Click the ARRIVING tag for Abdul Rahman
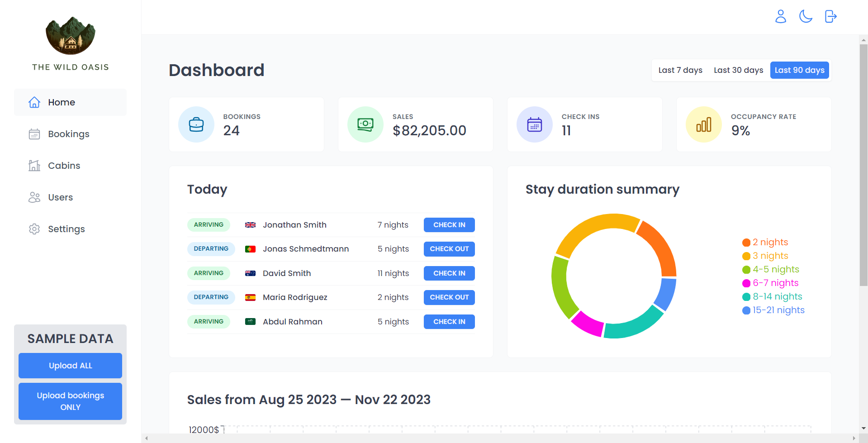This screenshot has height=443, width=868. 209,322
